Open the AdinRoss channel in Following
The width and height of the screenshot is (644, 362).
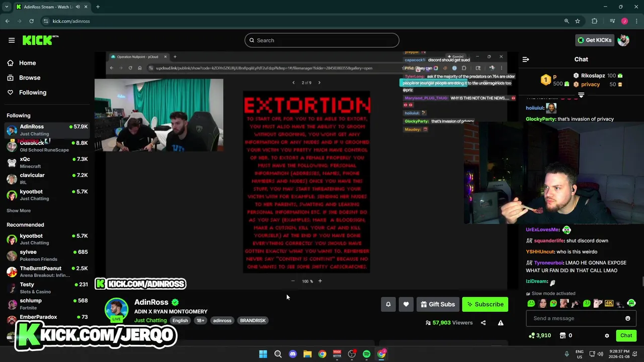click(46, 130)
